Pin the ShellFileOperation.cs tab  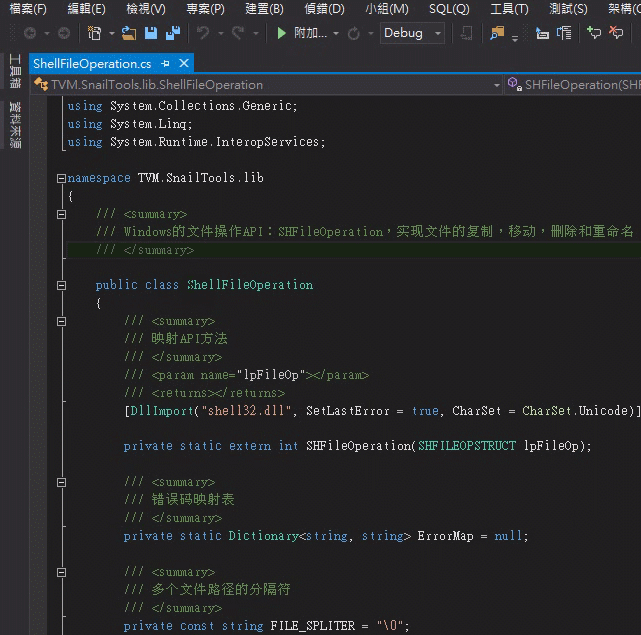(x=166, y=63)
